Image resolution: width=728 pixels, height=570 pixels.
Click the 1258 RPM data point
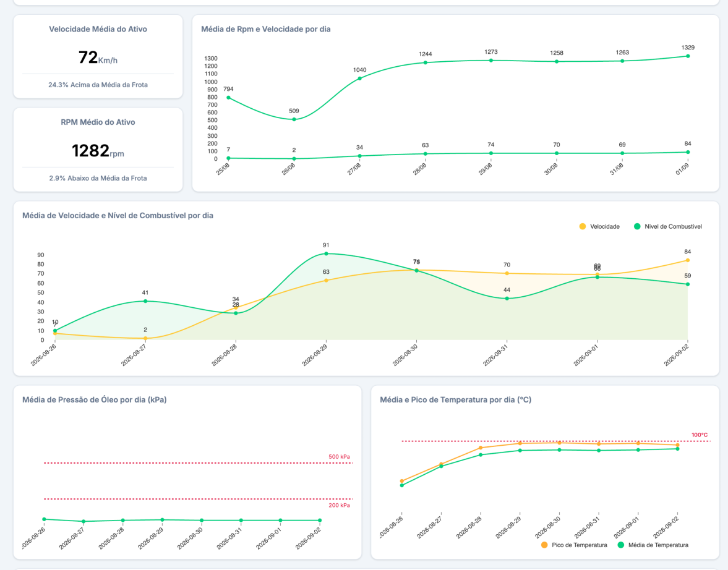coord(557,61)
